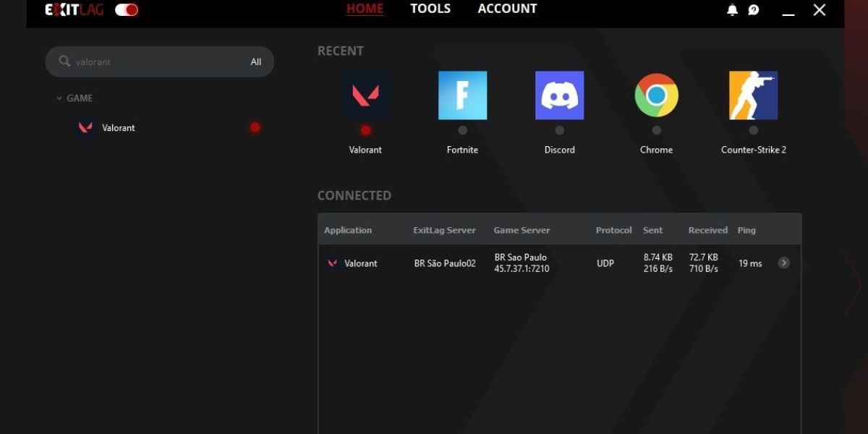
Task: Open the support chat icon
Action: 754,9
